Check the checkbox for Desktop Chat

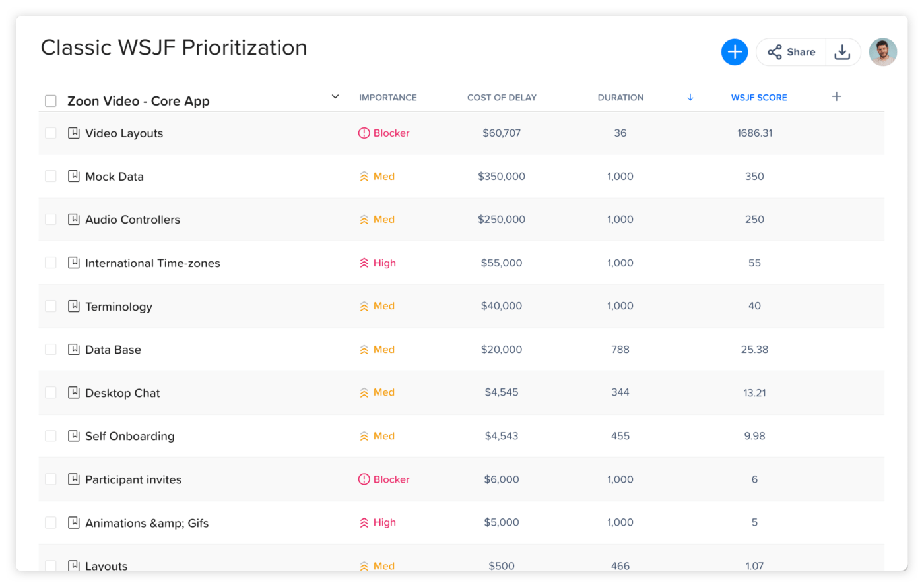[50, 392]
